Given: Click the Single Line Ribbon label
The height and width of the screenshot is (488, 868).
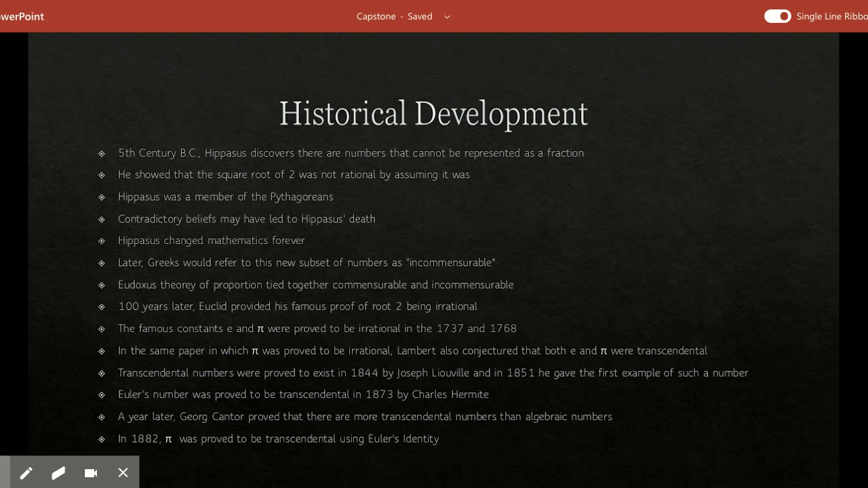Looking at the screenshot, I should (x=832, y=16).
